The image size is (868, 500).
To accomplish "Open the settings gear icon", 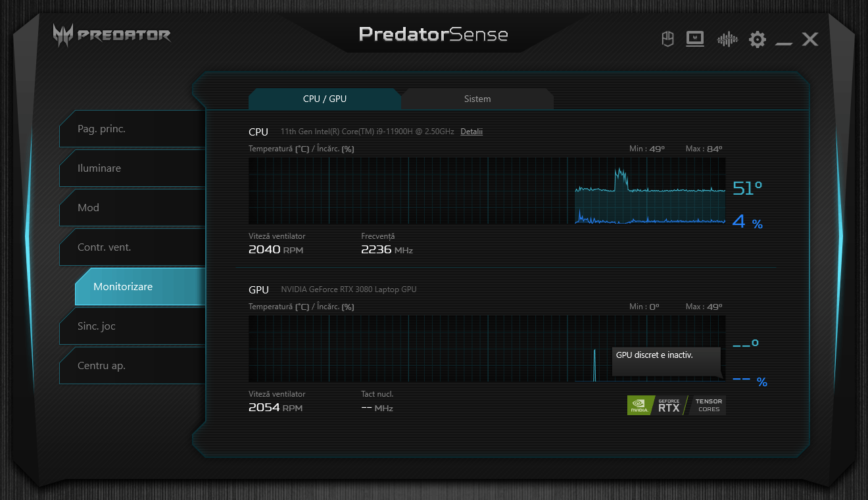I will [x=758, y=39].
